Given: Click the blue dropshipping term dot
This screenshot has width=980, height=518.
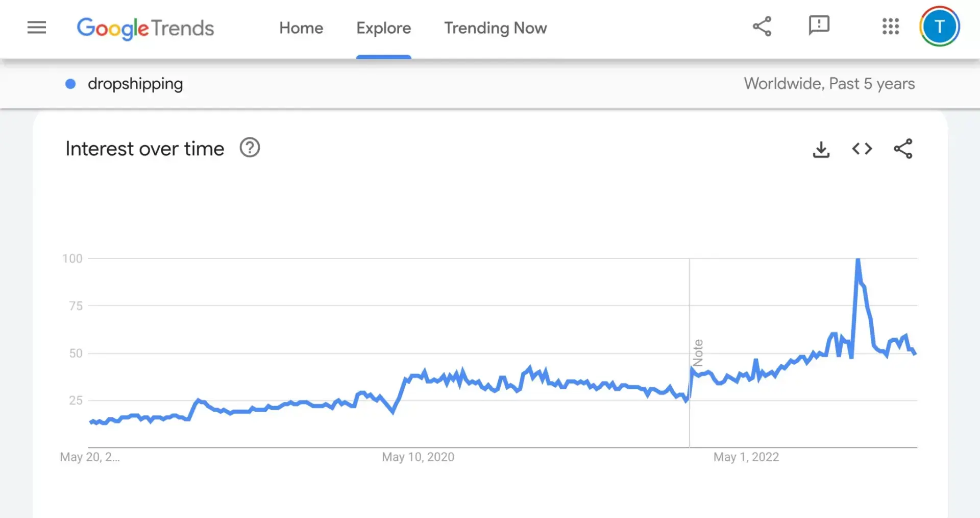Looking at the screenshot, I should pyautogui.click(x=70, y=84).
